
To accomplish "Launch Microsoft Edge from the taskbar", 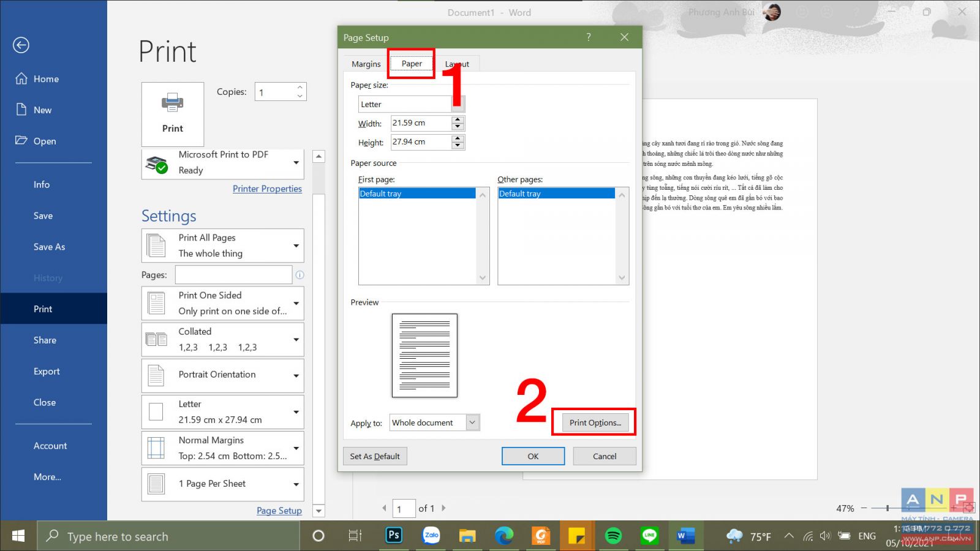I will click(x=504, y=536).
